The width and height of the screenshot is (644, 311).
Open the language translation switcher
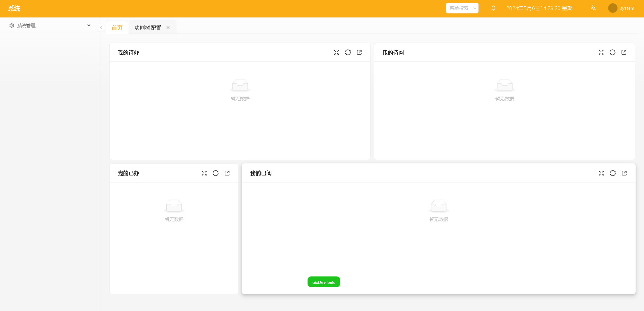593,8
